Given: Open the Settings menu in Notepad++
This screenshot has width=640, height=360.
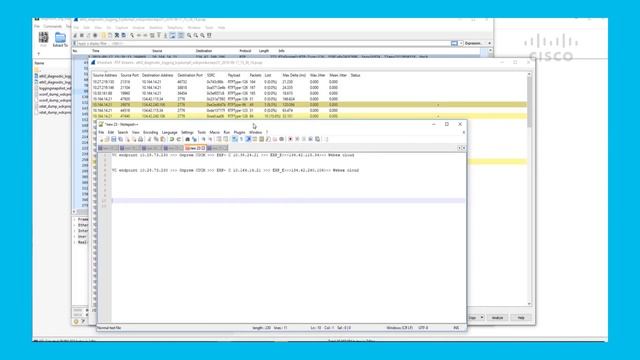Looking at the screenshot, I should pyautogui.click(x=187, y=132).
